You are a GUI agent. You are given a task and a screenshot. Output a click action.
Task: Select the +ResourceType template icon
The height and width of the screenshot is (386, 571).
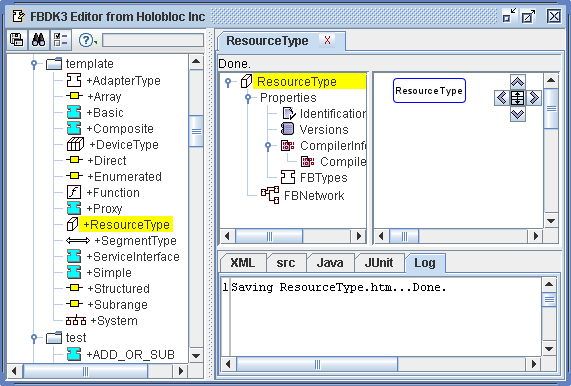[72, 224]
